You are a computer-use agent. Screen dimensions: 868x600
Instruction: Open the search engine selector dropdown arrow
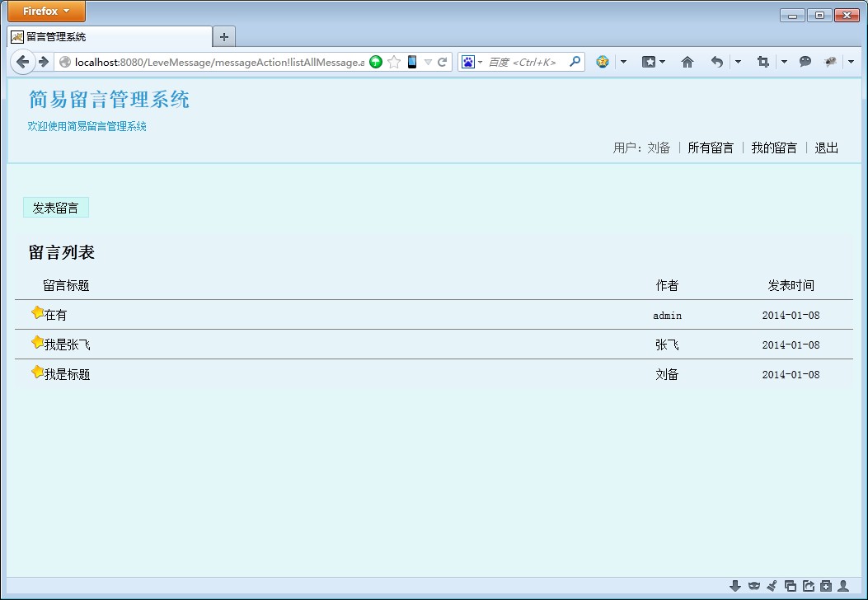480,62
